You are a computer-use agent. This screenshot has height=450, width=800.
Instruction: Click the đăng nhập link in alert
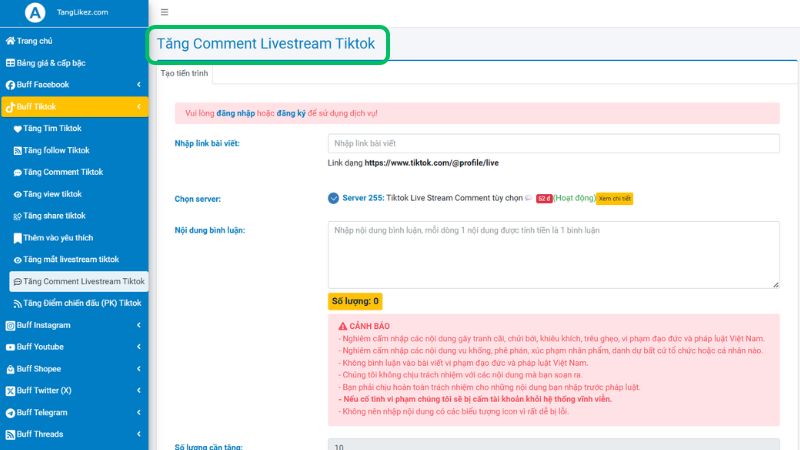point(236,113)
